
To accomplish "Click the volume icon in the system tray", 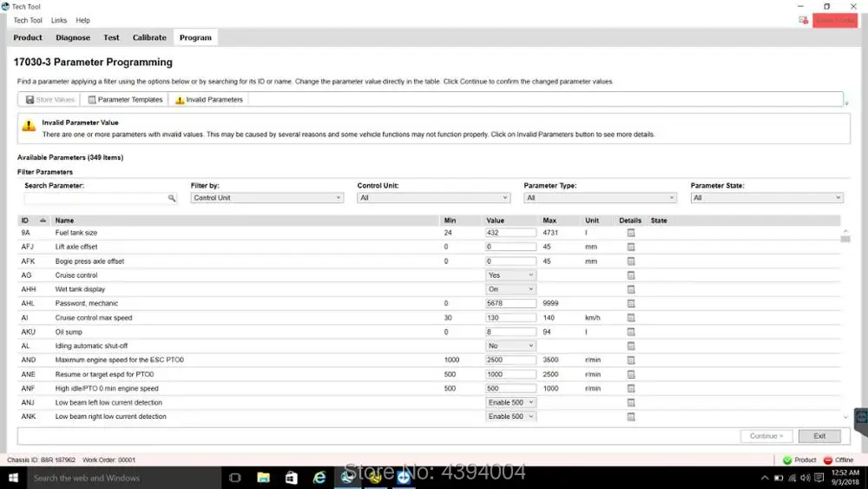I will point(805,478).
